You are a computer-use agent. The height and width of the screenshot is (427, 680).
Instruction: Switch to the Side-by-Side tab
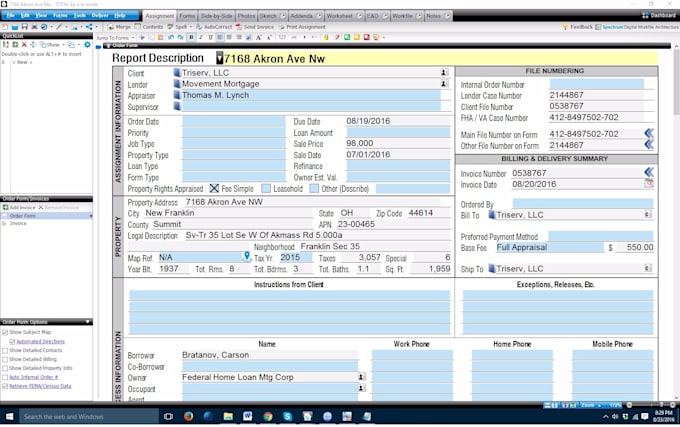[216, 16]
